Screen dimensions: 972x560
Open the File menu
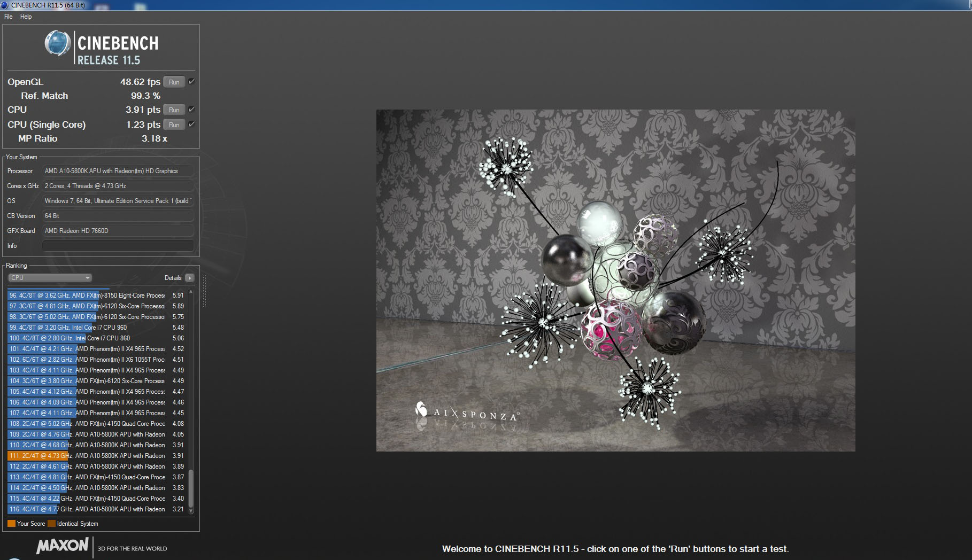click(9, 17)
